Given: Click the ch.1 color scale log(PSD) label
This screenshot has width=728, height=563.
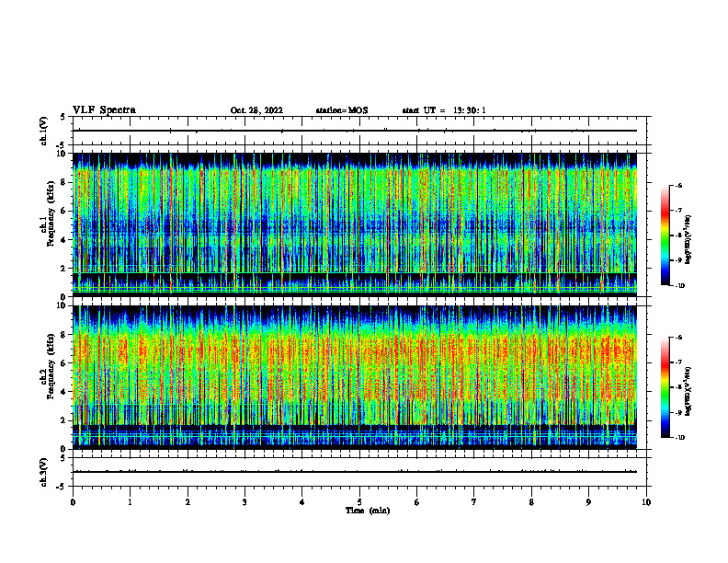Looking at the screenshot, I should point(688,240).
